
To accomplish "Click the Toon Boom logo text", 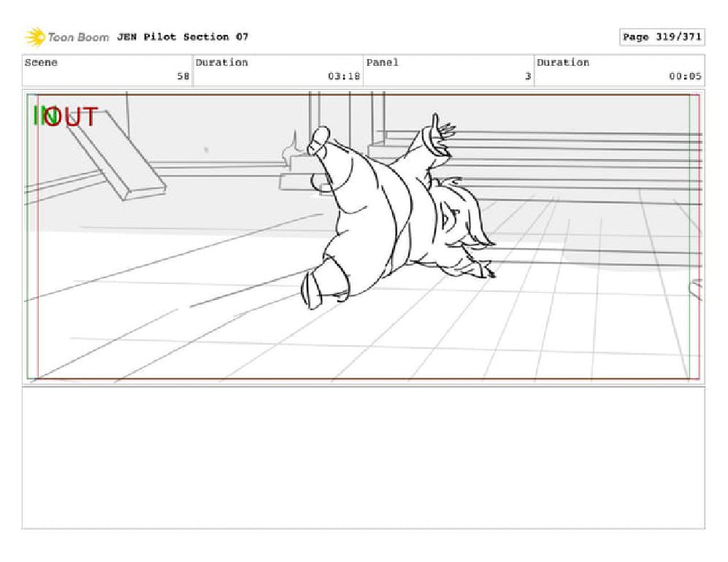I will [78, 37].
